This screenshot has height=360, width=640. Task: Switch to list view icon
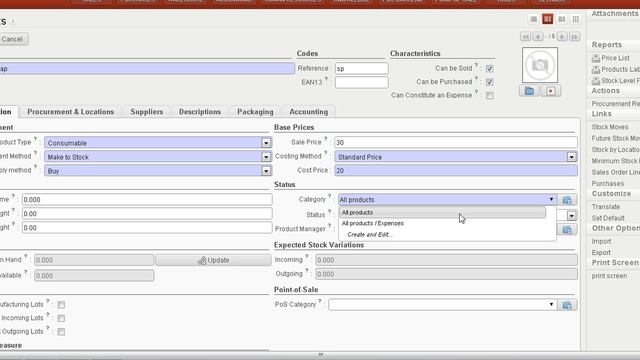tap(533, 19)
